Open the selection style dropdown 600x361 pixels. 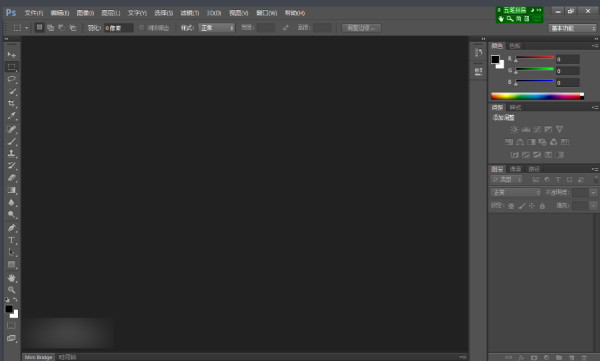click(217, 28)
